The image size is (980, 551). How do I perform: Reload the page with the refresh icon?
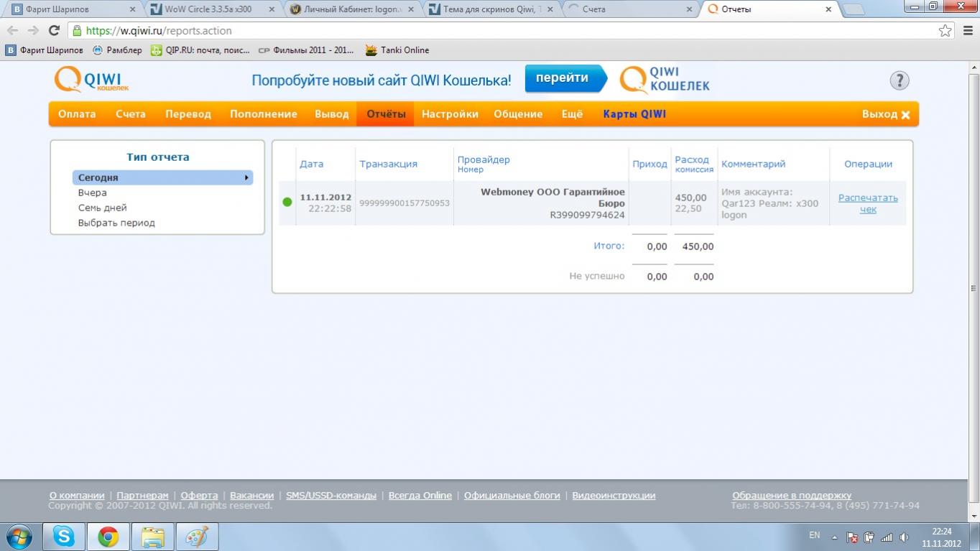(54, 31)
